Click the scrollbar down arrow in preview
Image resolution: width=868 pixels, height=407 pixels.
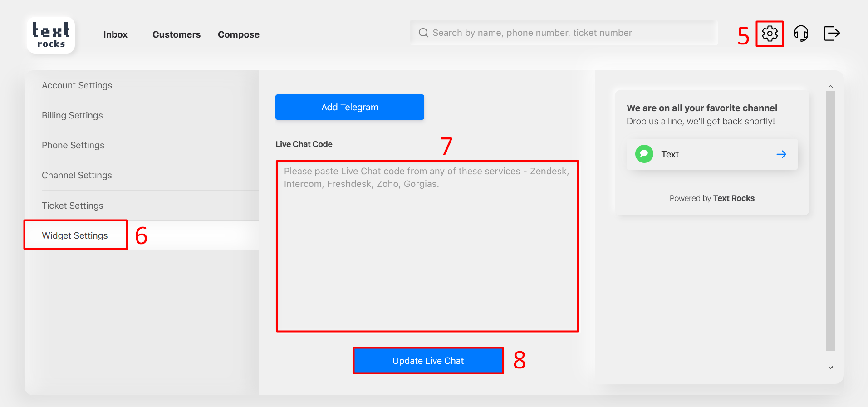[x=830, y=368]
